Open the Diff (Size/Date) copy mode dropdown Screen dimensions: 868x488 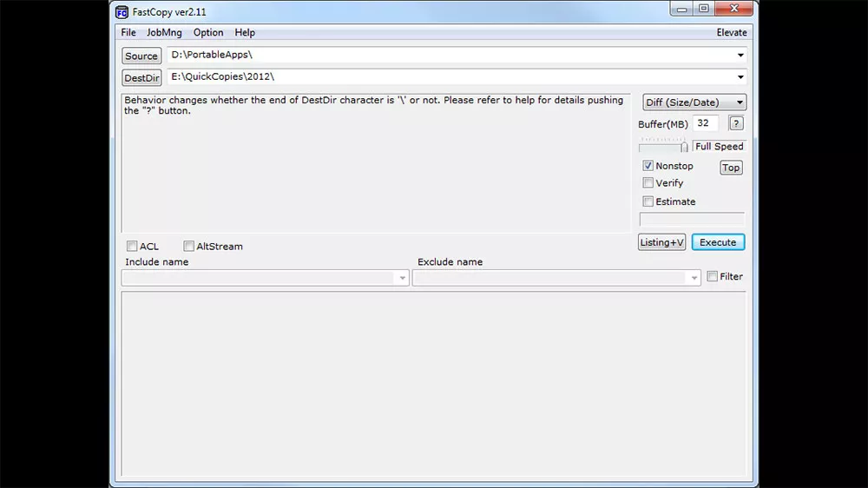pyautogui.click(x=694, y=102)
